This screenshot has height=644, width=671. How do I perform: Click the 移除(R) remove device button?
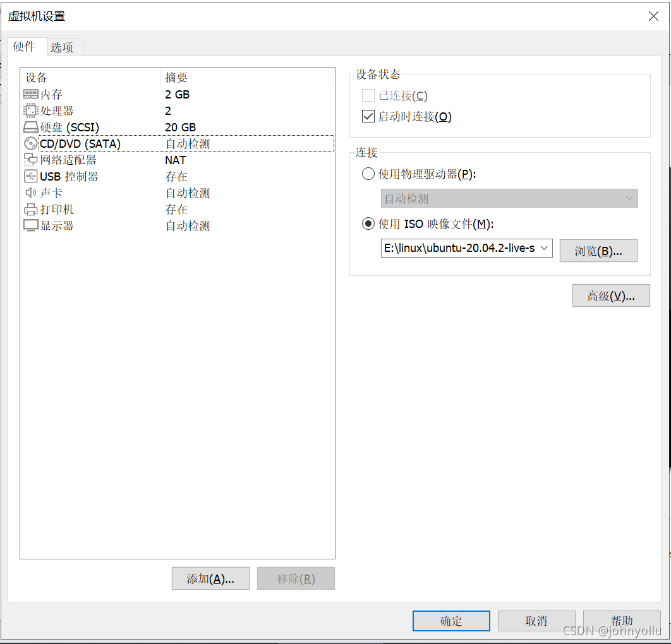point(296,578)
